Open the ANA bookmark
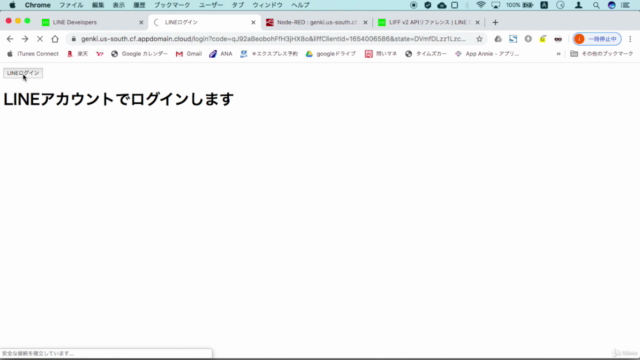This screenshot has height=360, width=640. [221, 54]
